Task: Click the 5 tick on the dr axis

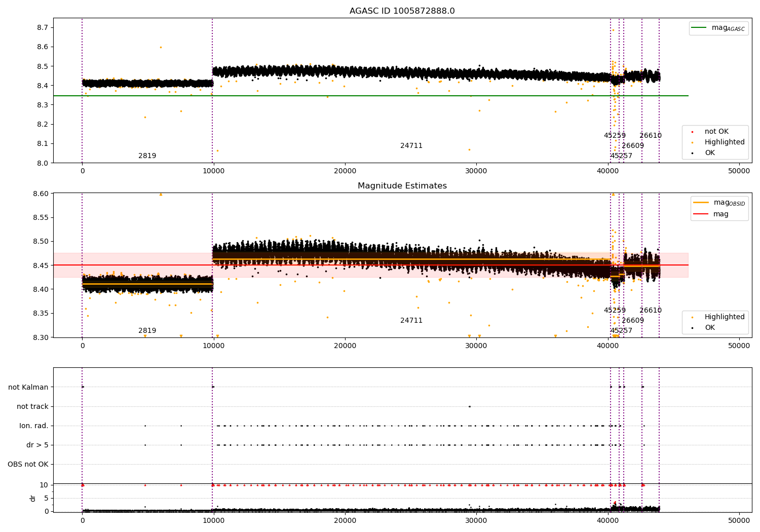Action: 47,498
